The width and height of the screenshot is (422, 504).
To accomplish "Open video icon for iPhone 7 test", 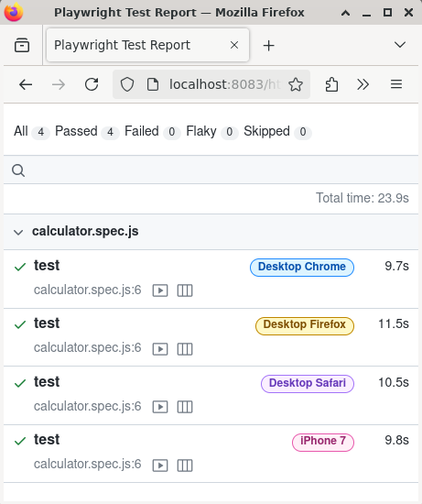I will point(160,466).
